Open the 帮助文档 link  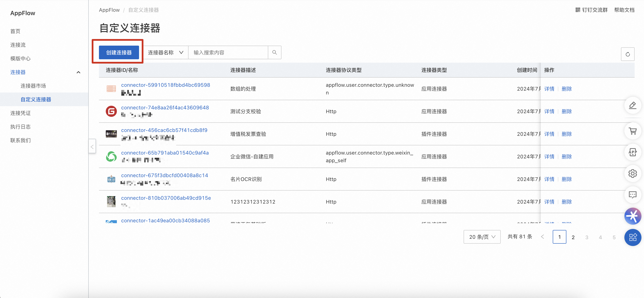tap(624, 10)
